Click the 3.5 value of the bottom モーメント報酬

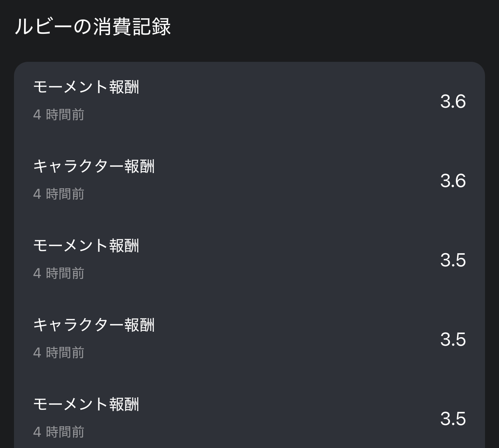(x=453, y=419)
